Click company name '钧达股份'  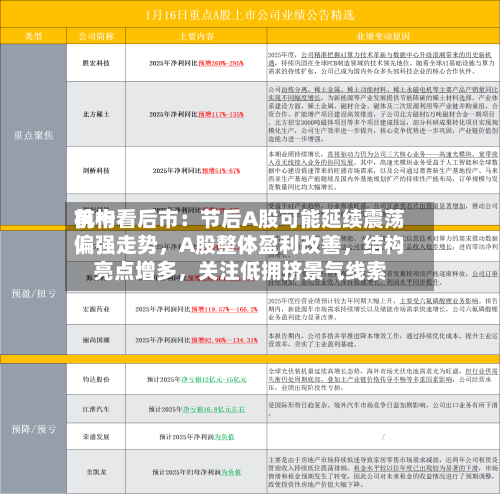tap(96, 379)
